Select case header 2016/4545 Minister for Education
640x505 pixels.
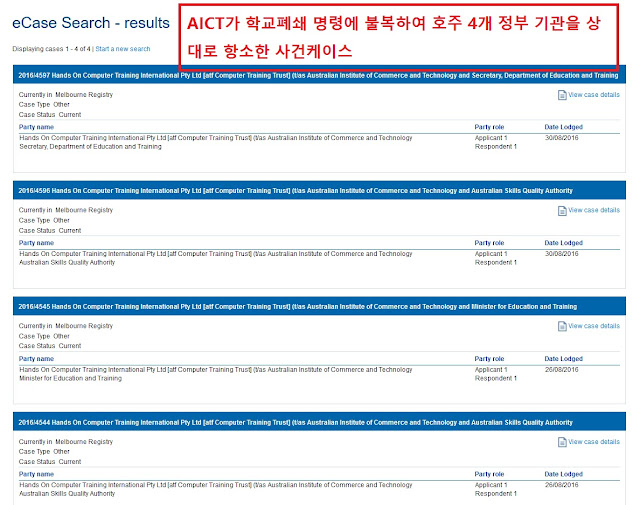click(x=319, y=307)
